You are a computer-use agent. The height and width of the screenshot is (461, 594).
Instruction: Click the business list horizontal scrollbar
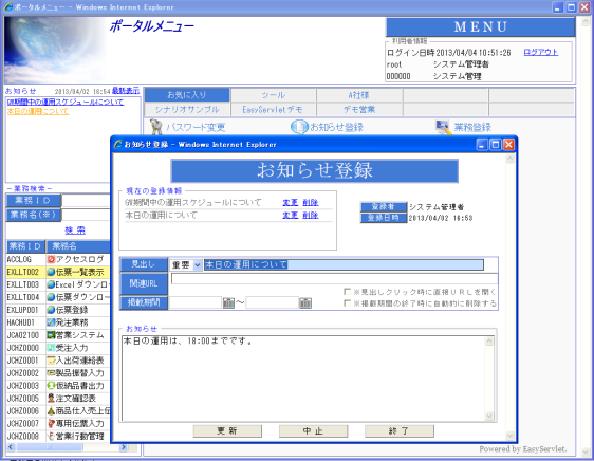pos(67,447)
